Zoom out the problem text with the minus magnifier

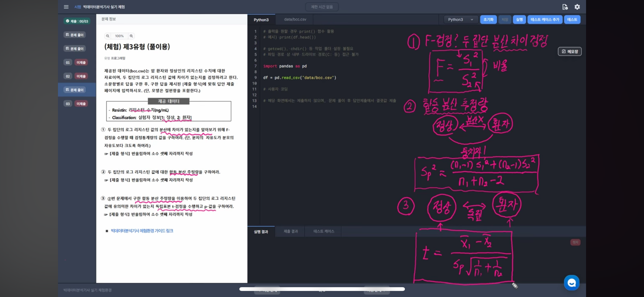click(108, 36)
